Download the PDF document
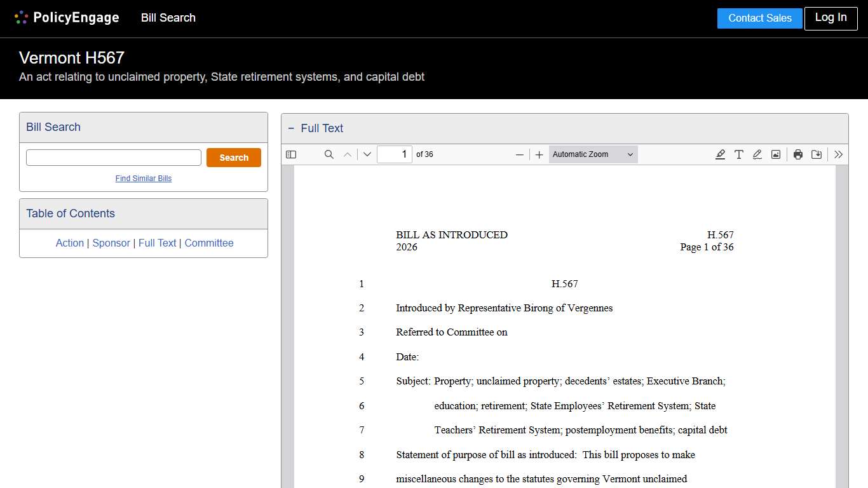 (x=817, y=154)
